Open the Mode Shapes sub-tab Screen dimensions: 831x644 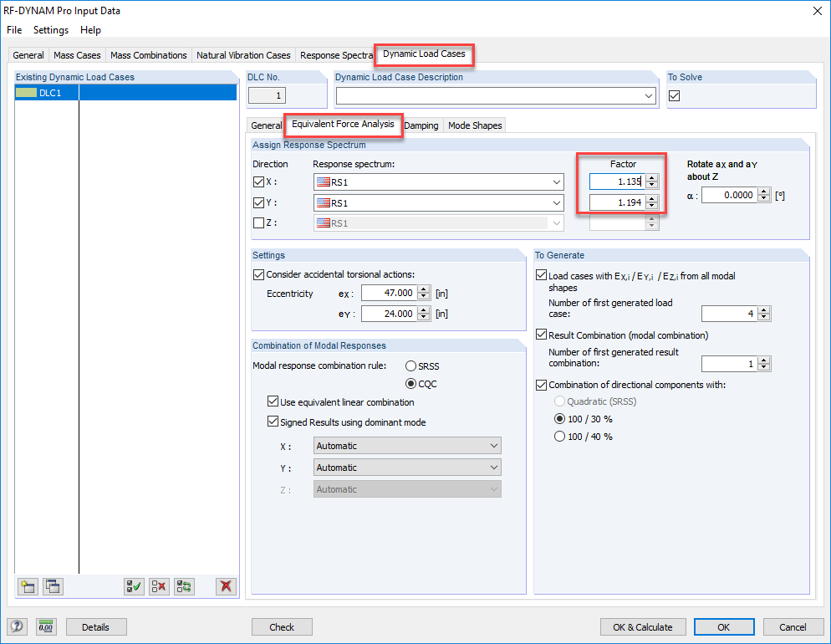click(475, 125)
